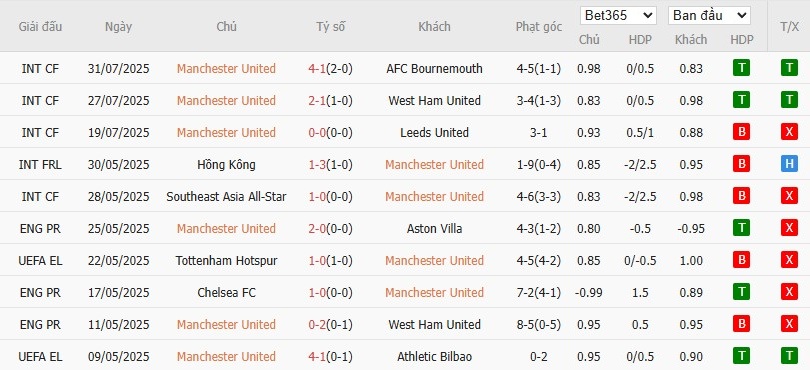Open AFC Bournemouth team link
This screenshot has width=810, height=370.
click(x=434, y=69)
